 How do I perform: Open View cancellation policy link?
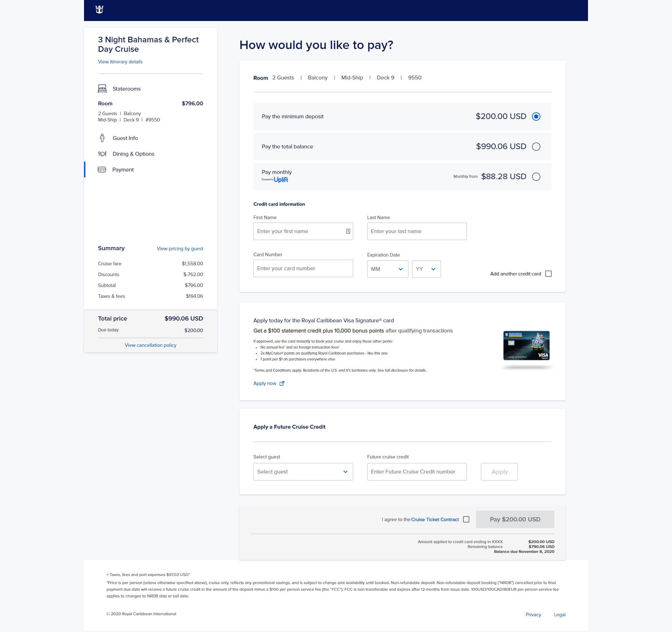point(150,345)
